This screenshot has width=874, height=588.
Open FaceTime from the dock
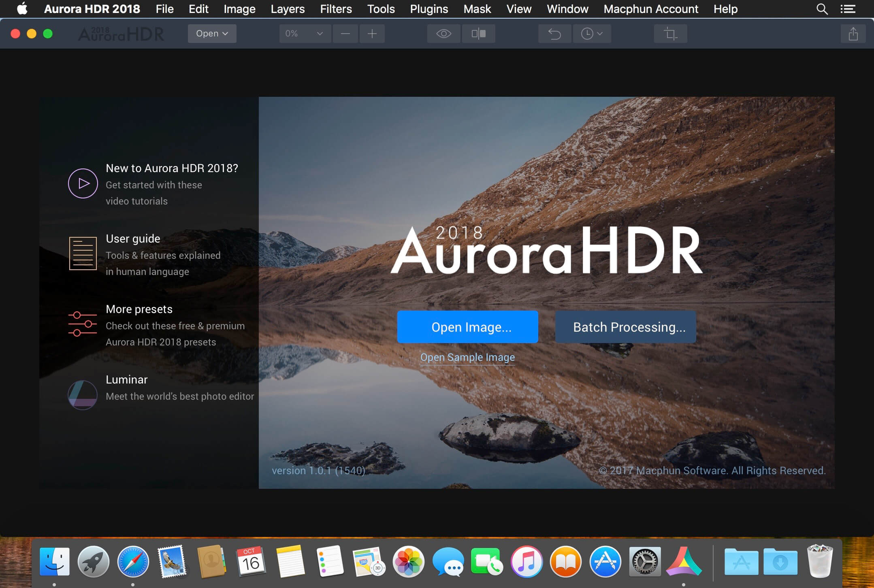pos(487,562)
